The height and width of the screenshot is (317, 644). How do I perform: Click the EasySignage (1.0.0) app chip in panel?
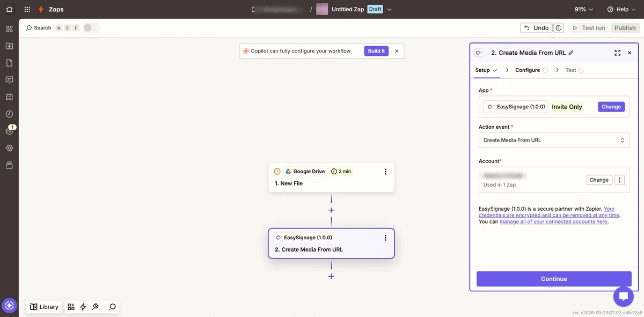pos(516,107)
